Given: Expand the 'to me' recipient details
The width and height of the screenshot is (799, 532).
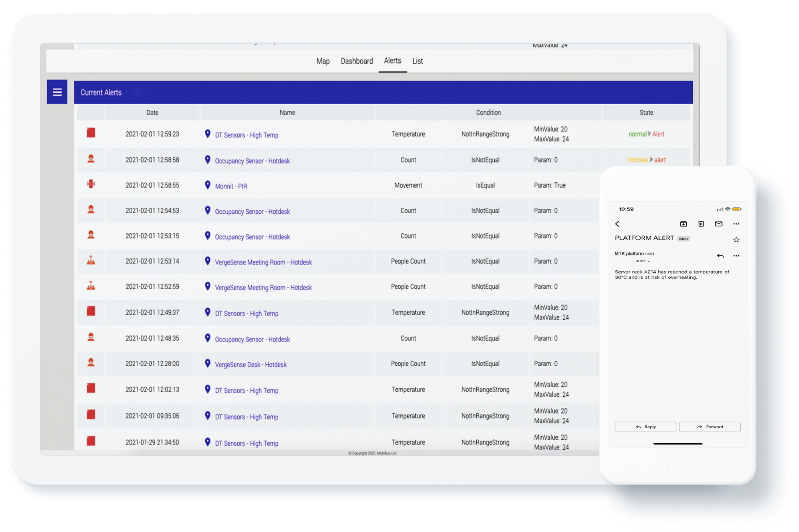Looking at the screenshot, I should coord(643,261).
